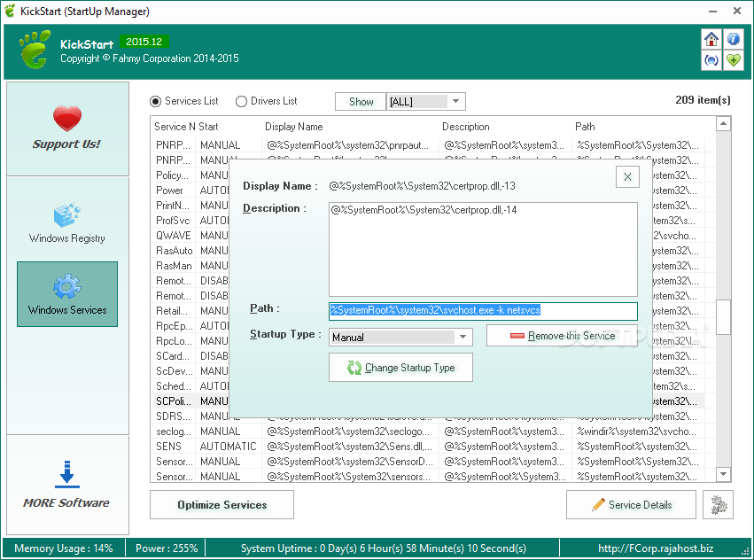Minimize the KickStart window
This screenshot has height=560, width=754.
(712, 11)
